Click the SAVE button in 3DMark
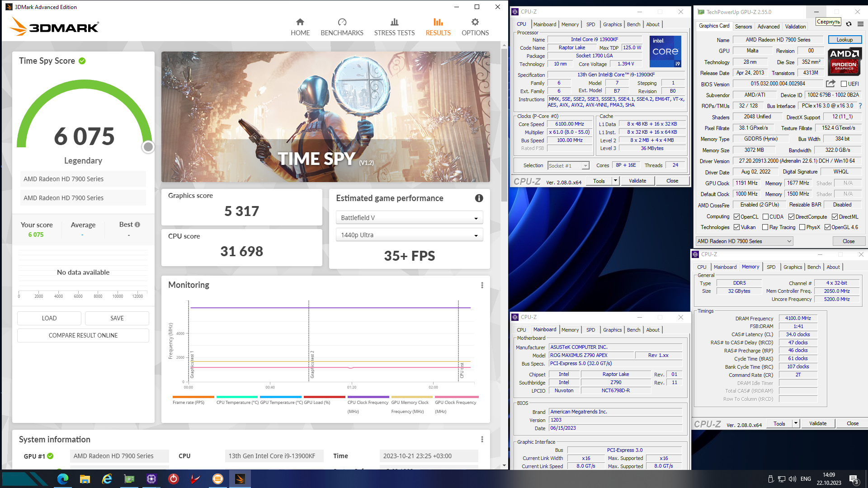Viewport: 868px width, 488px height. coord(117,318)
